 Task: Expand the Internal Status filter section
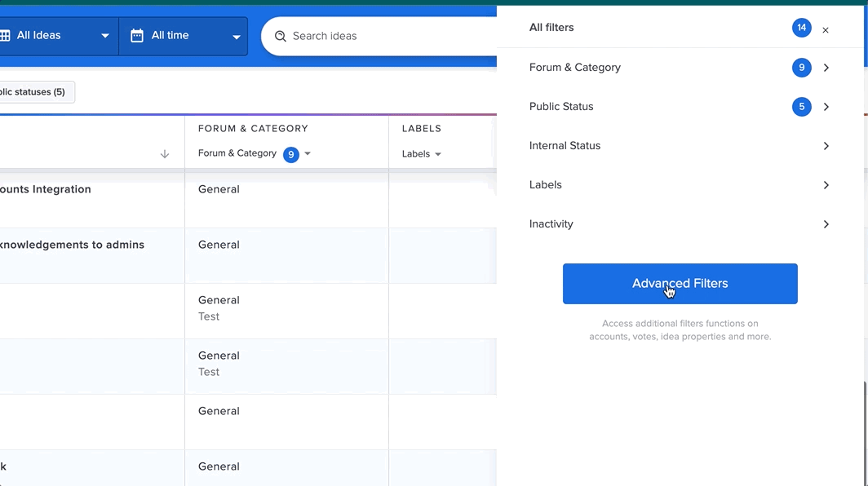coord(826,146)
